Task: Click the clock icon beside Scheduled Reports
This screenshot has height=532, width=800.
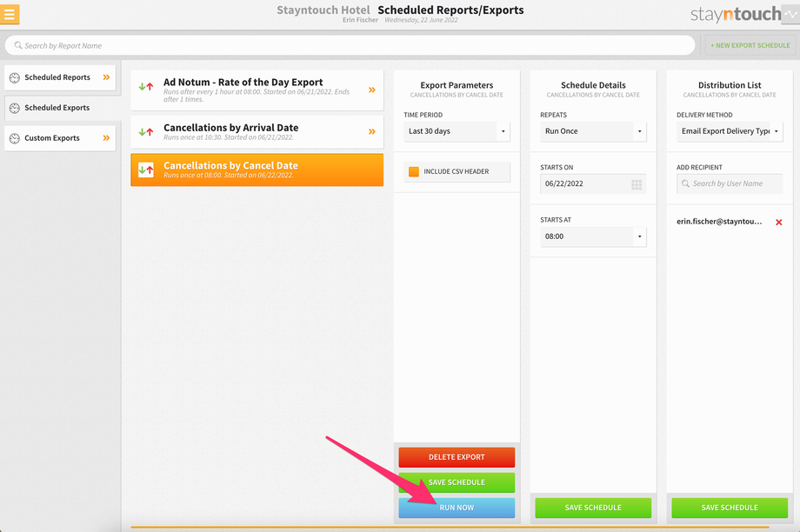Action: click(15, 77)
